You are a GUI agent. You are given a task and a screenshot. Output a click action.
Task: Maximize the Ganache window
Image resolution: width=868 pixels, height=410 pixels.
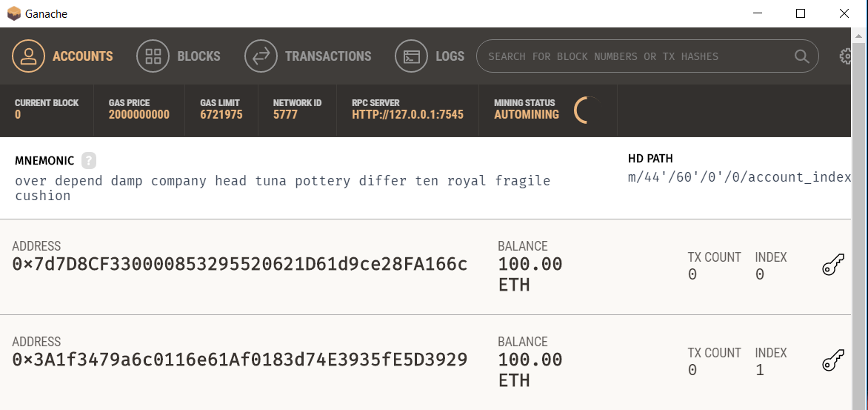tap(801, 13)
